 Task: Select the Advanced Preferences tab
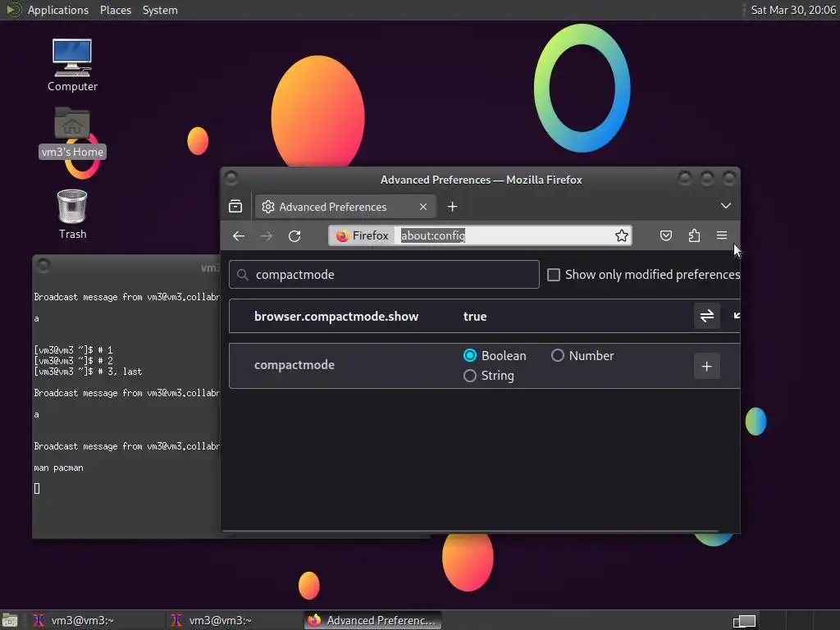tap(345, 207)
